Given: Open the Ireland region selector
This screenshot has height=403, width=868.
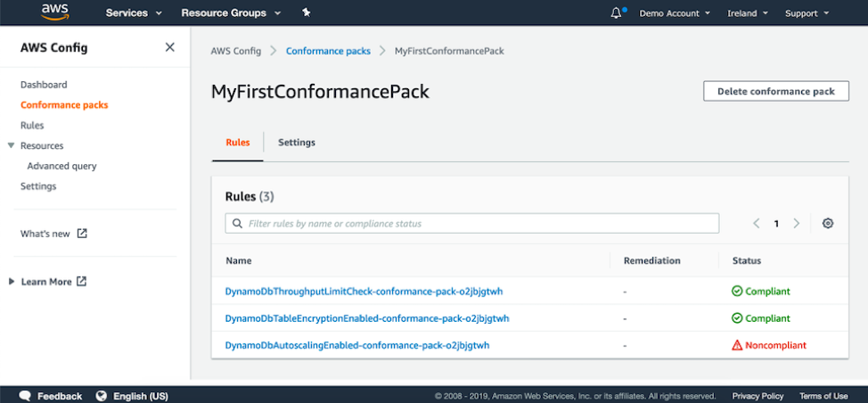Looking at the screenshot, I should [x=748, y=13].
